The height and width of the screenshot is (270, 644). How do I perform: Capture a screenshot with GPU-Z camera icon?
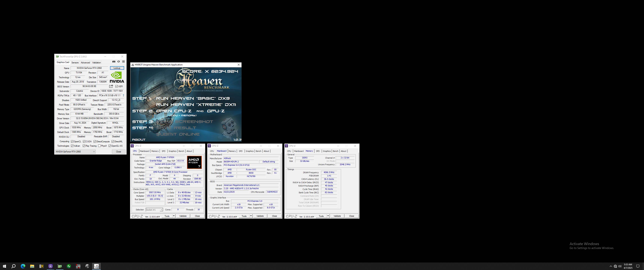click(114, 62)
